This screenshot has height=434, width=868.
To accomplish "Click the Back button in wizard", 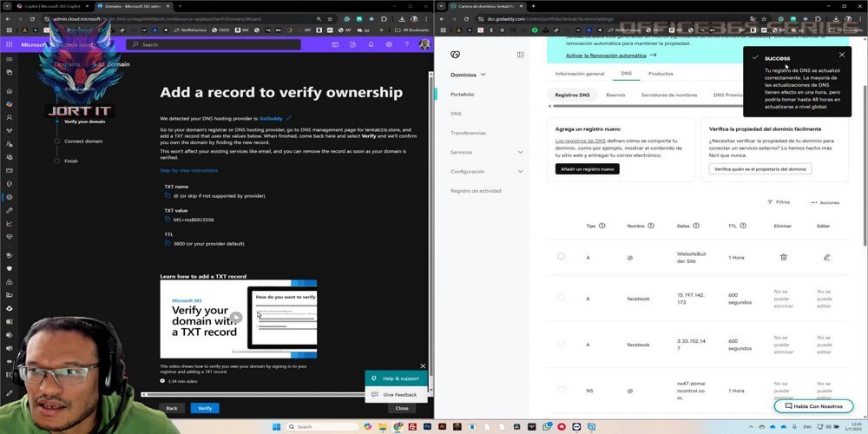I will click(x=172, y=408).
